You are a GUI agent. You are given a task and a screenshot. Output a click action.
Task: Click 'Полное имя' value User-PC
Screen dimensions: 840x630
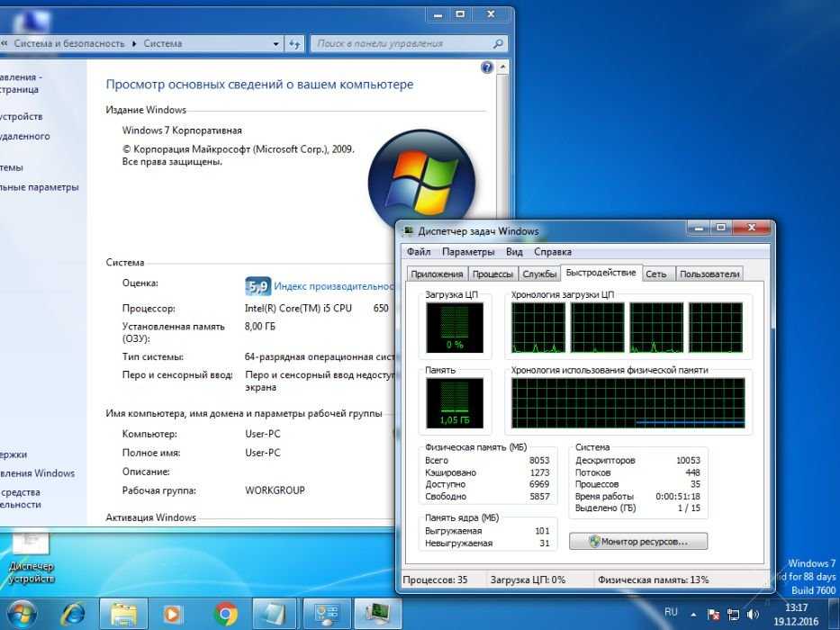pos(263,453)
